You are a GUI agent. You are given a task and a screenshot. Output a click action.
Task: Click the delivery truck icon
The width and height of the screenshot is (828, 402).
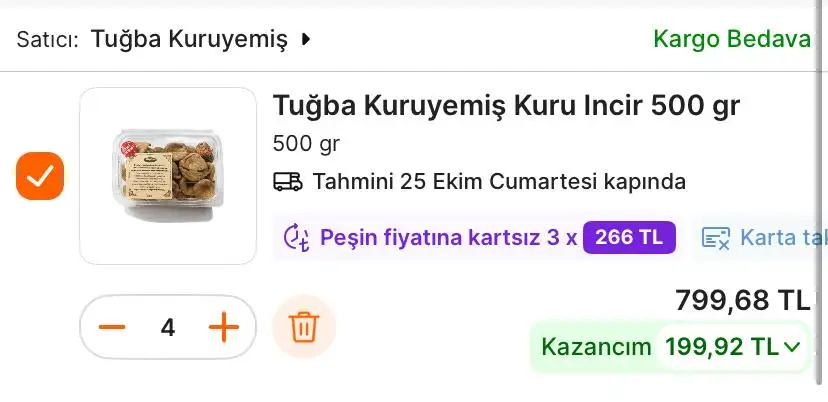(x=288, y=182)
